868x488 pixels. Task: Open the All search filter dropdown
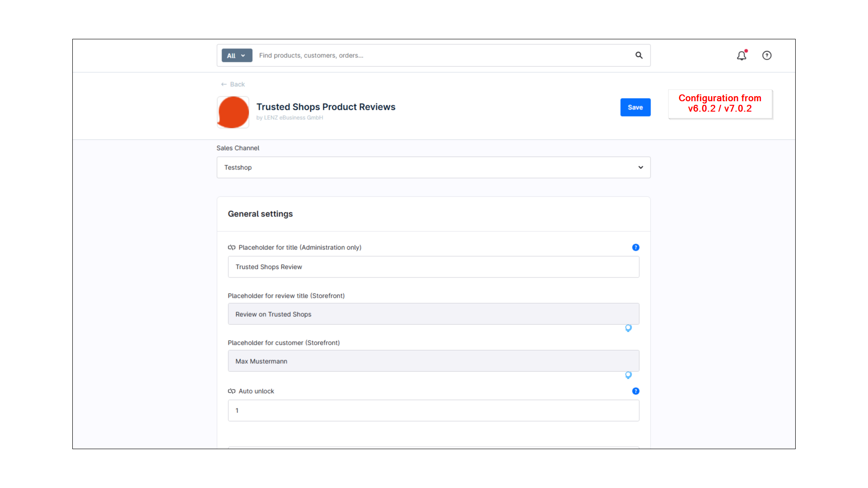[237, 56]
